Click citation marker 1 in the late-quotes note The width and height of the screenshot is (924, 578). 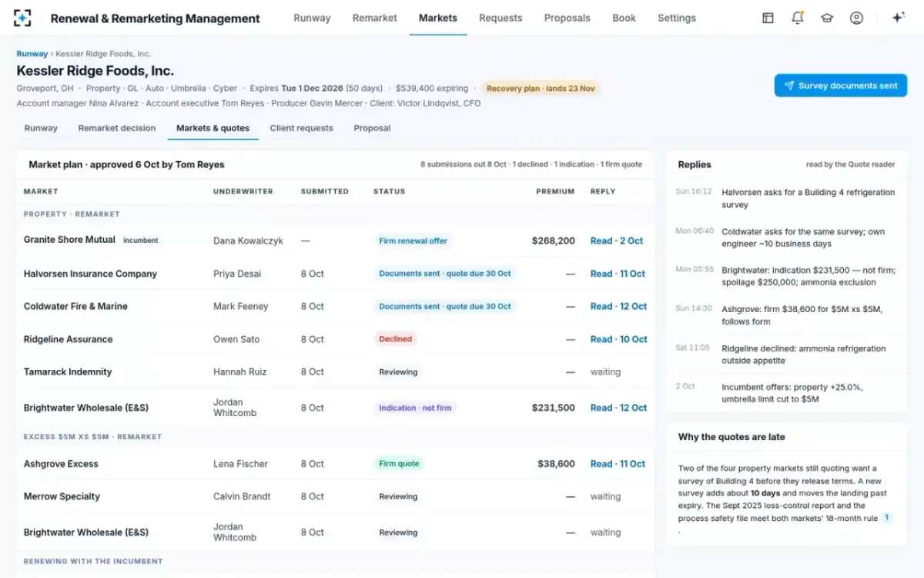click(887, 518)
